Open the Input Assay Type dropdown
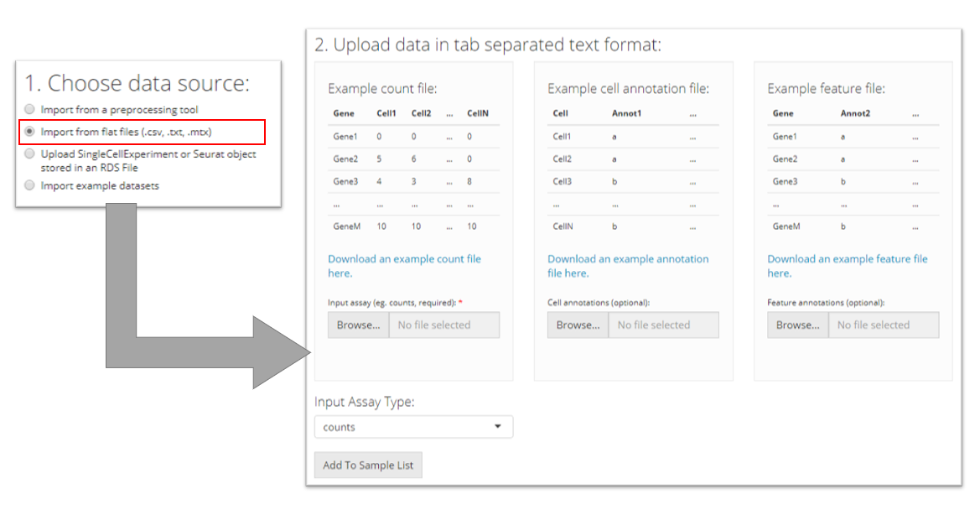 coord(412,427)
